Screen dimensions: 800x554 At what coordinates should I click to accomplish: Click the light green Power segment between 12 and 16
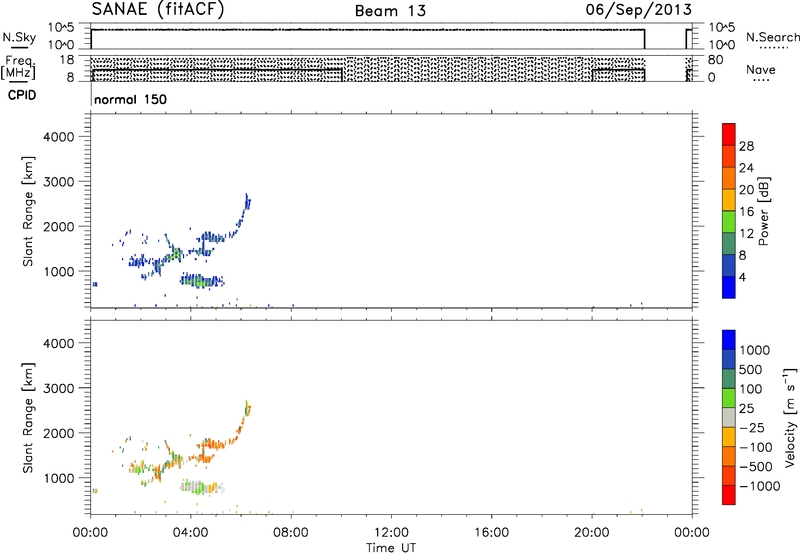pos(729,221)
